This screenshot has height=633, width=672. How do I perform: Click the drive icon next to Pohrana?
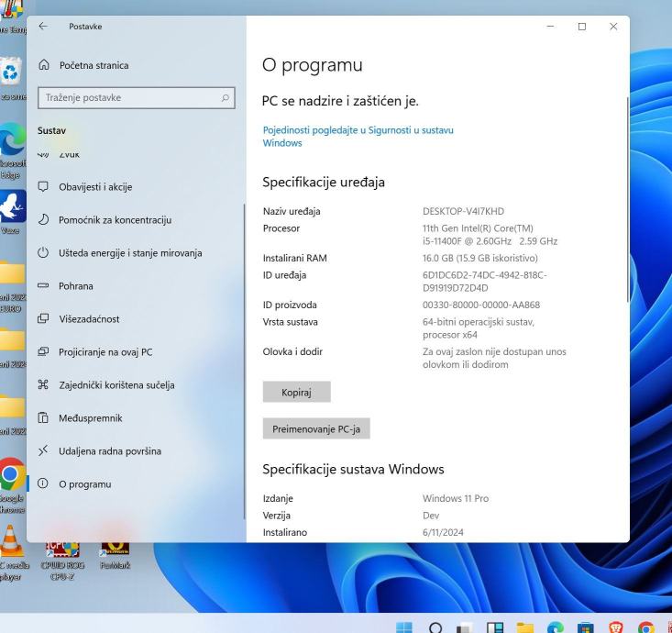click(x=43, y=285)
